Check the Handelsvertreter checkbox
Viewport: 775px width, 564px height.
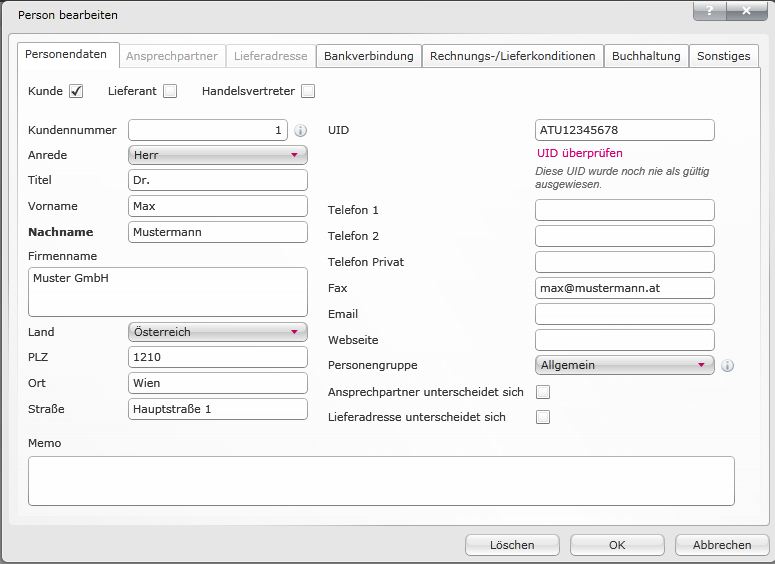tap(308, 91)
